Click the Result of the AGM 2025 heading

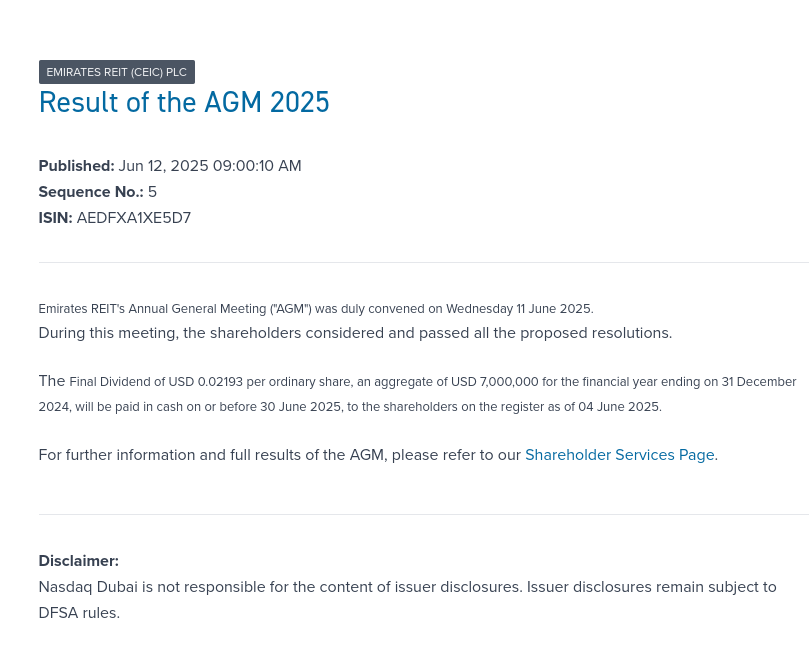point(184,103)
